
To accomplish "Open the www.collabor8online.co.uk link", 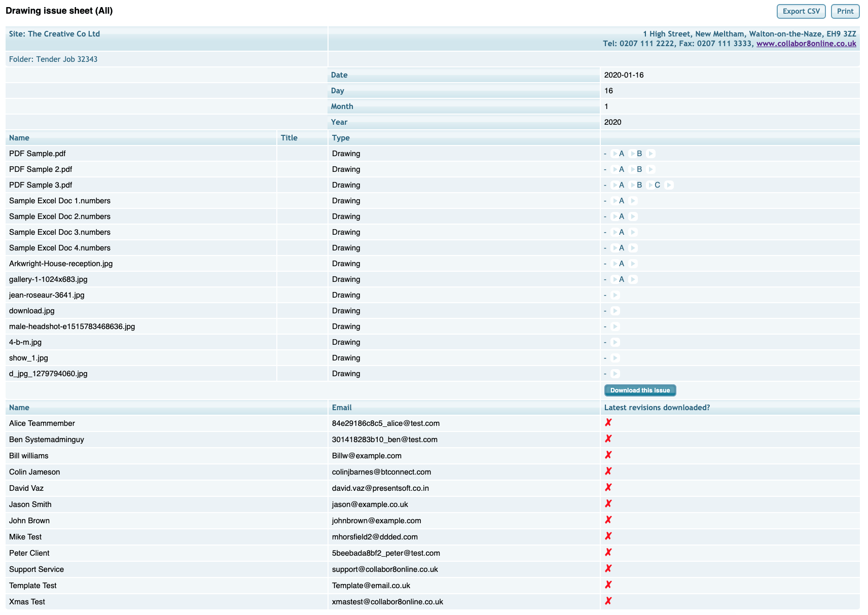I will point(806,44).
